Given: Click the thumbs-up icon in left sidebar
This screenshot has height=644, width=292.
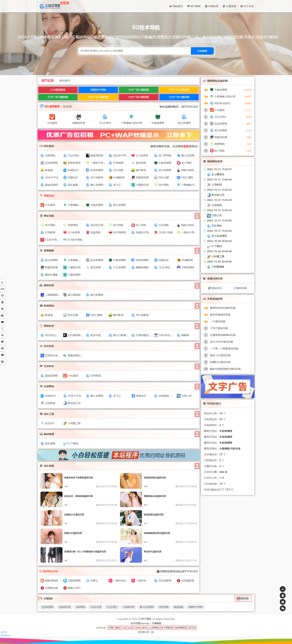Looking at the screenshot, I should coord(2,282).
